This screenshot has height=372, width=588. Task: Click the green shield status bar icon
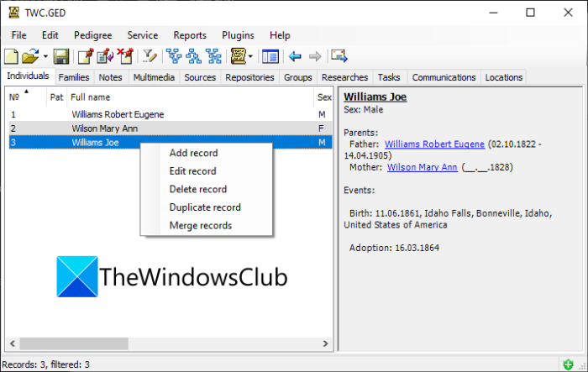(568, 364)
